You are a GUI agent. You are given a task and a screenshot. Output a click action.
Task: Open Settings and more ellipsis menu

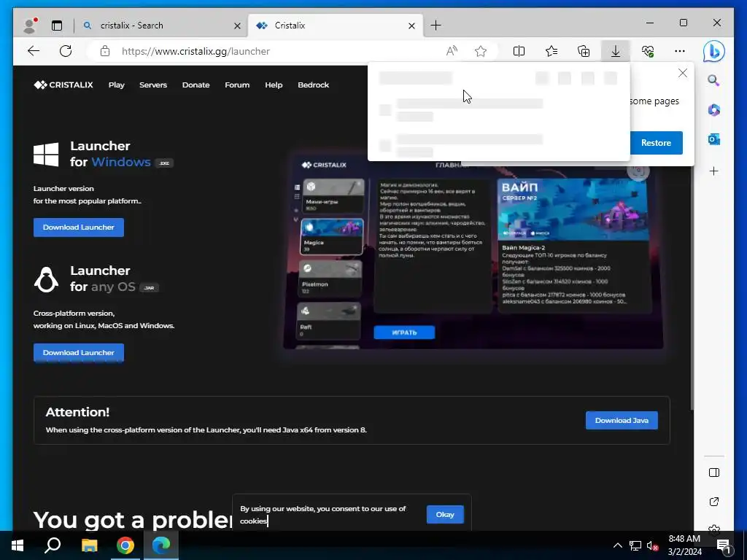point(680,51)
